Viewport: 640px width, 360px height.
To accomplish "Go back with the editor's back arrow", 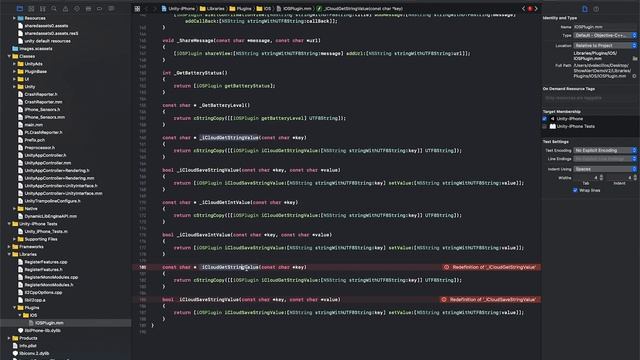I will 147,9.
